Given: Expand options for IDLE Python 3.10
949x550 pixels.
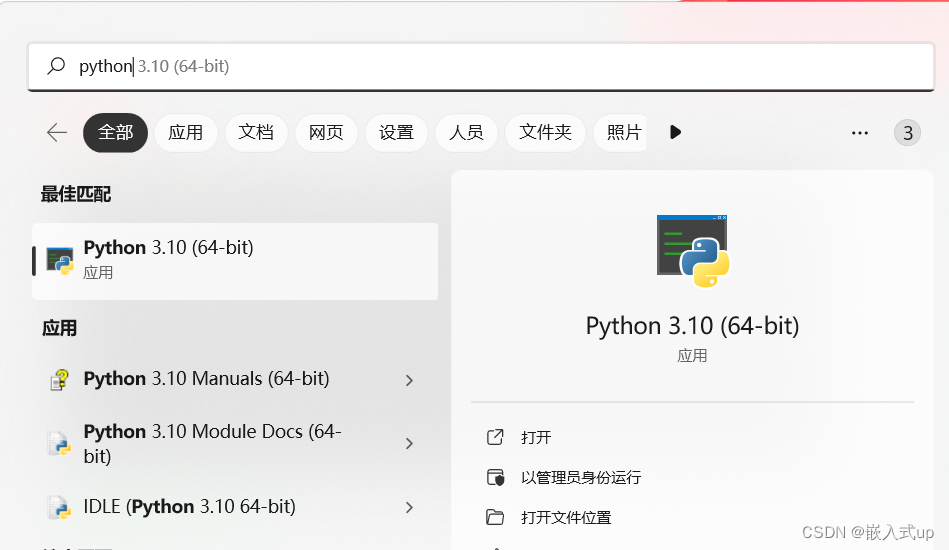Looking at the screenshot, I should point(410,507).
